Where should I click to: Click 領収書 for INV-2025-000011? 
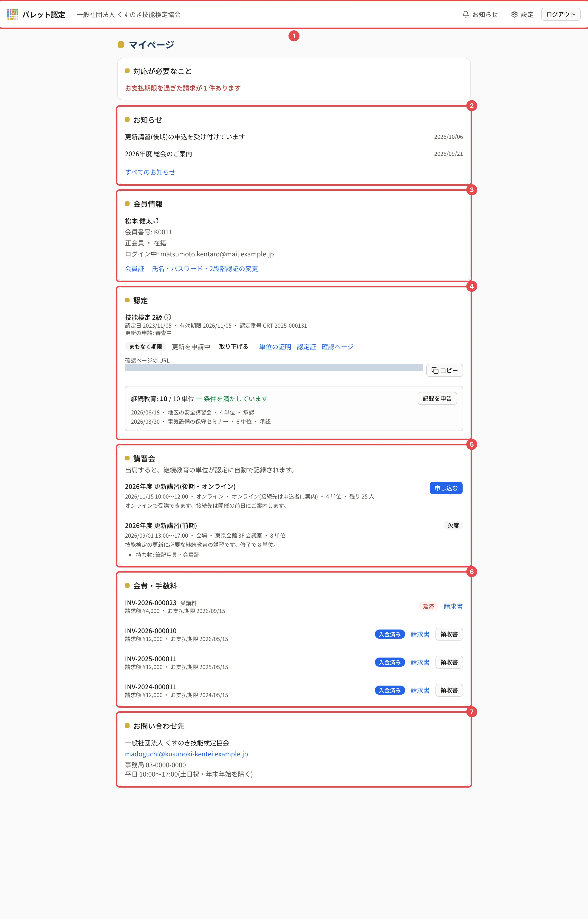pyautogui.click(x=449, y=662)
